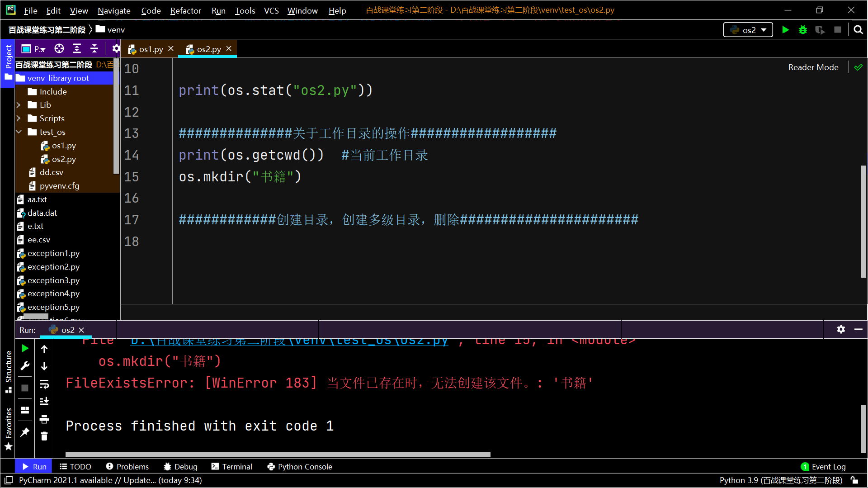Toggle the Favorites side tool window
The image size is (868, 488).
coord(8,429)
